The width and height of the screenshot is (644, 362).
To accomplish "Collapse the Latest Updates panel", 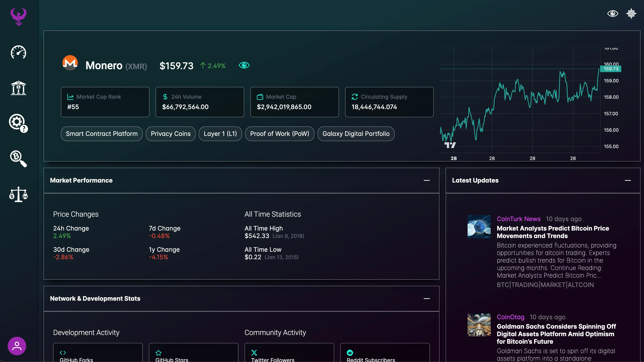I will coord(628,180).
